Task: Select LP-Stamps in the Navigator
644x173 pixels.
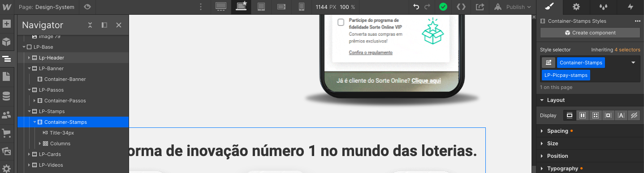Action: click(52, 111)
